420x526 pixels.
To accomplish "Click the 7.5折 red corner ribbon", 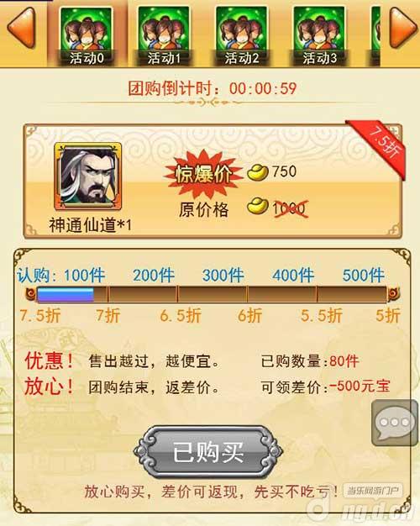I will pyautogui.click(x=381, y=146).
